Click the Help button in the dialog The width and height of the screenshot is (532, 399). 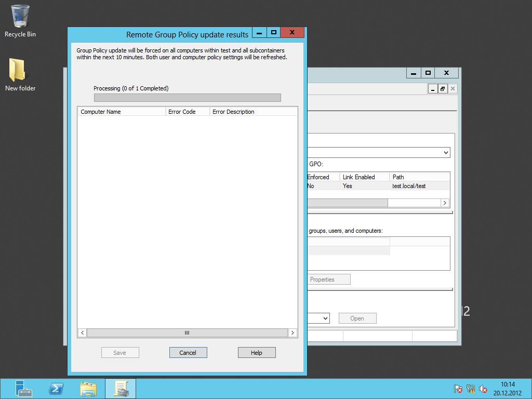[x=257, y=353]
